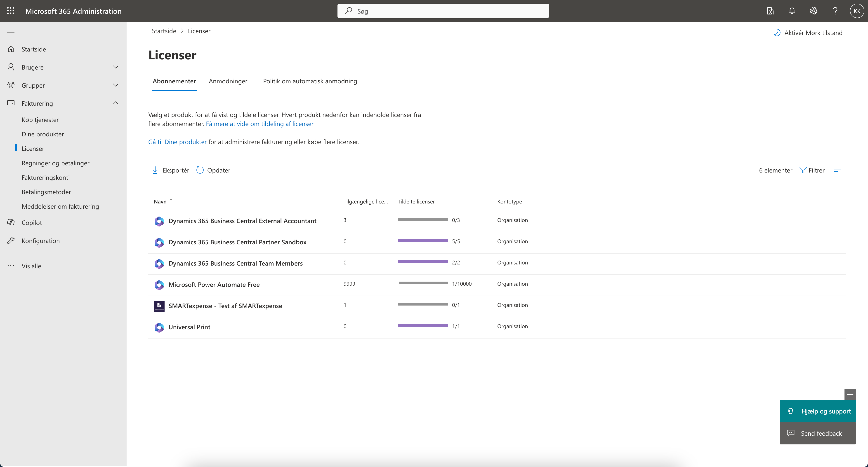The height and width of the screenshot is (467, 868).
Task: Click the Søg search field
Action: tap(443, 11)
